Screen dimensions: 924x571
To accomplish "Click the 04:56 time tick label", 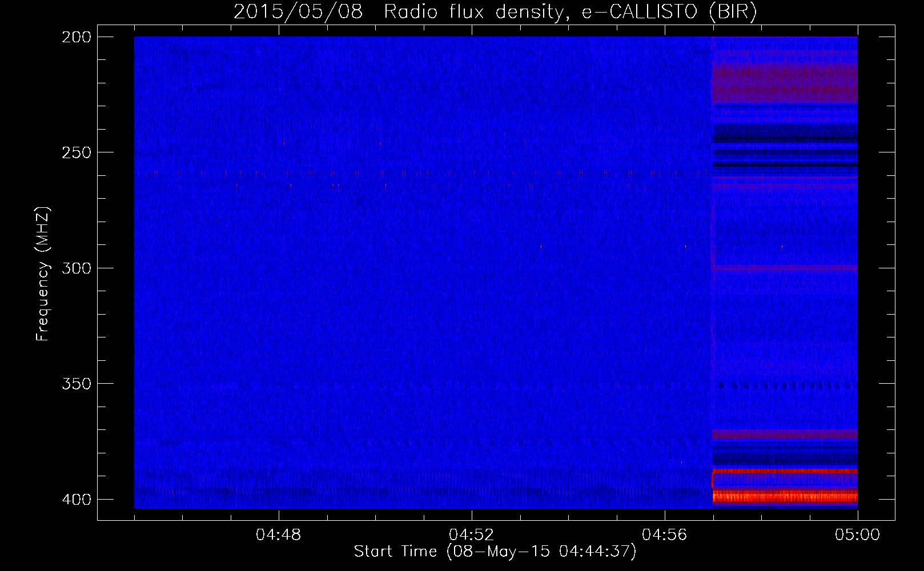I will (665, 535).
